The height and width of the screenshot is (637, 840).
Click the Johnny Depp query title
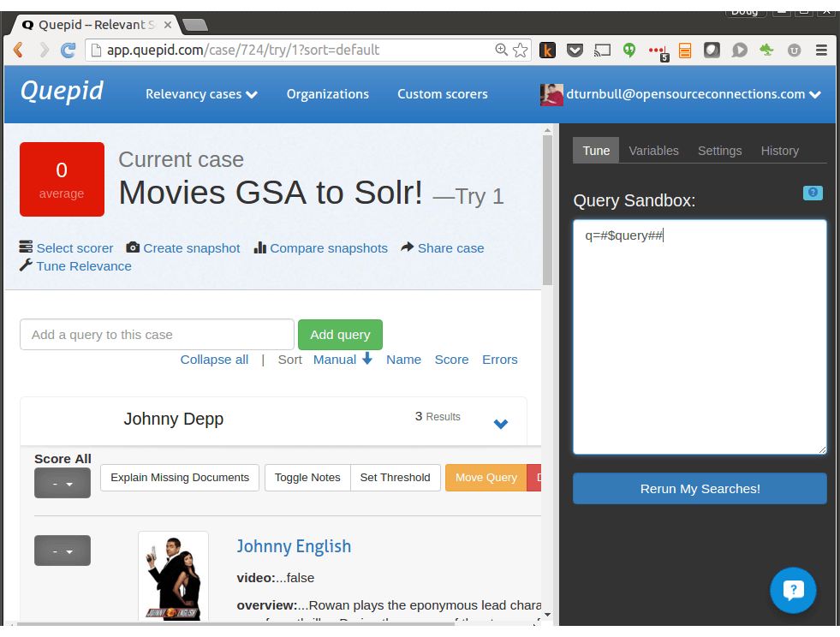pos(174,419)
